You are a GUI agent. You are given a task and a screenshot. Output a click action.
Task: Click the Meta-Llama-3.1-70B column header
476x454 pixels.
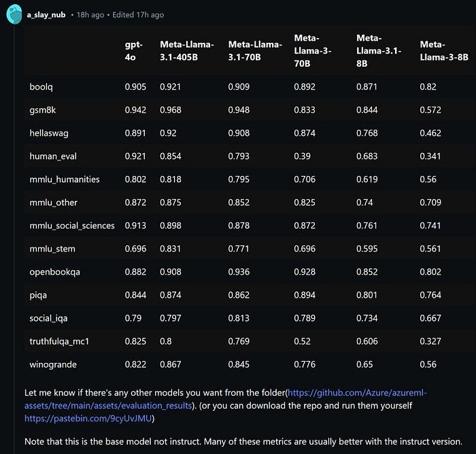[x=255, y=51]
